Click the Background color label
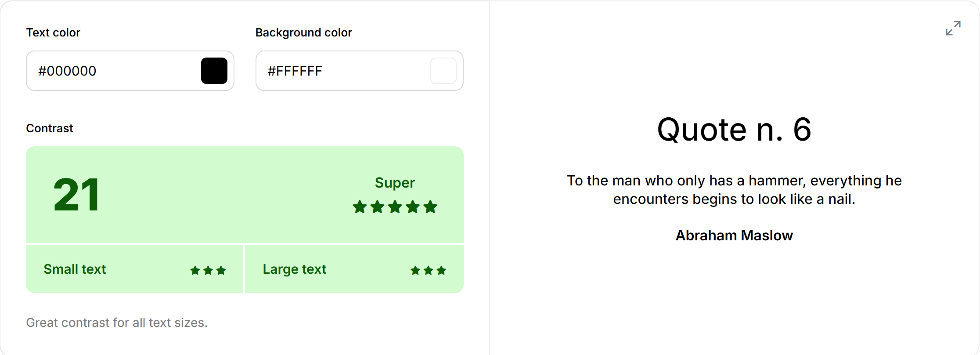 [x=304, y=33]
